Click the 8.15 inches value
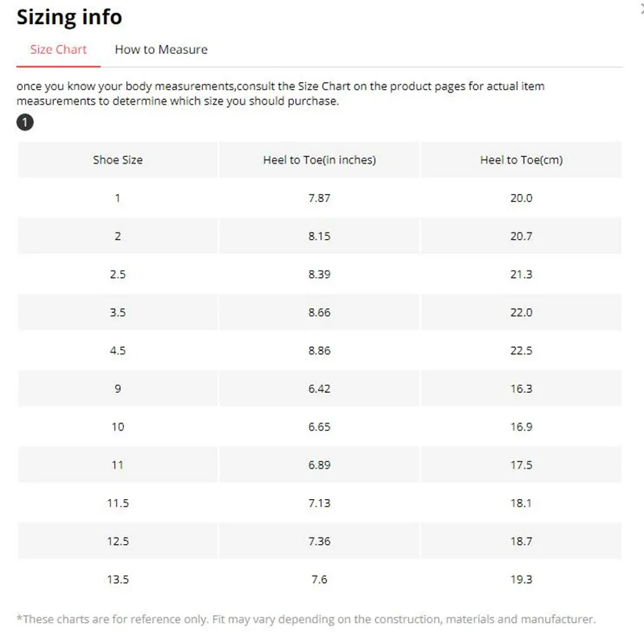The width and height of the screenshot is (644, 644). point(319,237)
